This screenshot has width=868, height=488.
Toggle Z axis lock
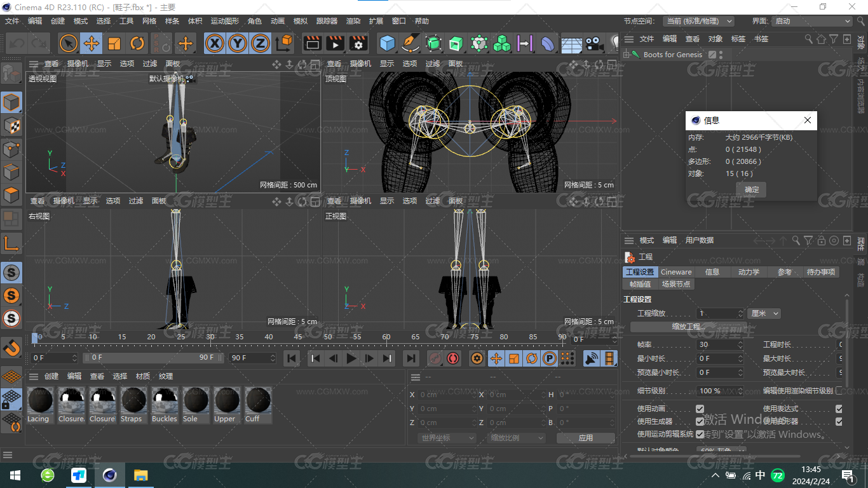261,43
